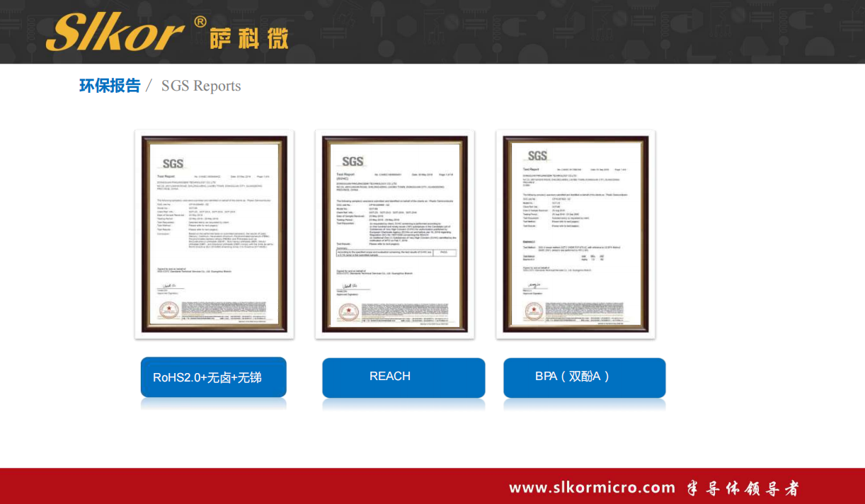
Task: Click SGS logo on the left certificate
Action: pyautogui.click(x=173, y=164)
